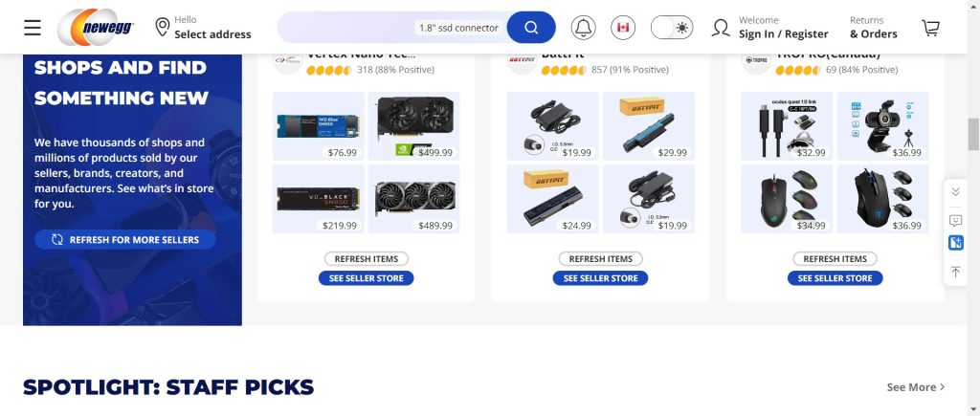Click See Seller Store under Batti It
Viewport: 980px width, 416px height.
click(600, 278)
